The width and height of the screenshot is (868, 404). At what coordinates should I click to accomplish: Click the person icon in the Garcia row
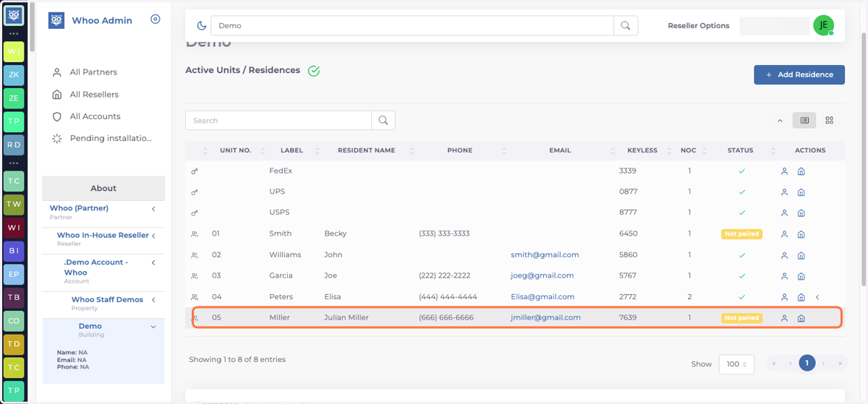784,276
